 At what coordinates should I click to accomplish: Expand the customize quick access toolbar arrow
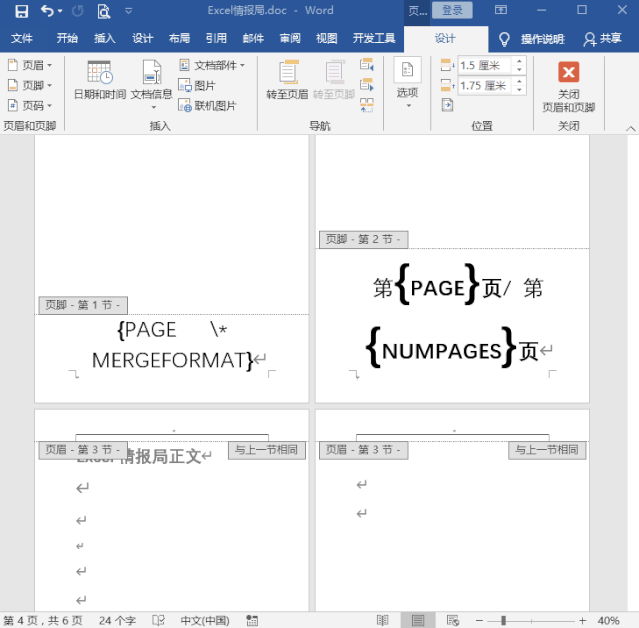pyautogui.click(x=128, y=11)
